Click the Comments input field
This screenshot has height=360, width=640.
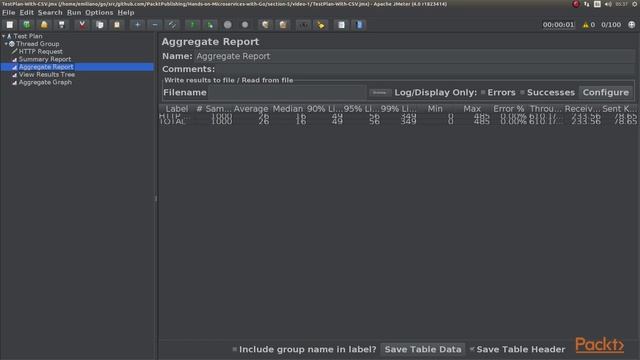(426, 69)
